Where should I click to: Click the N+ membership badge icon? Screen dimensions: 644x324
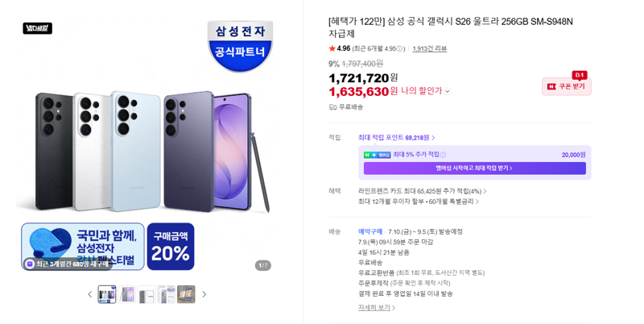[x=377, y=155]
